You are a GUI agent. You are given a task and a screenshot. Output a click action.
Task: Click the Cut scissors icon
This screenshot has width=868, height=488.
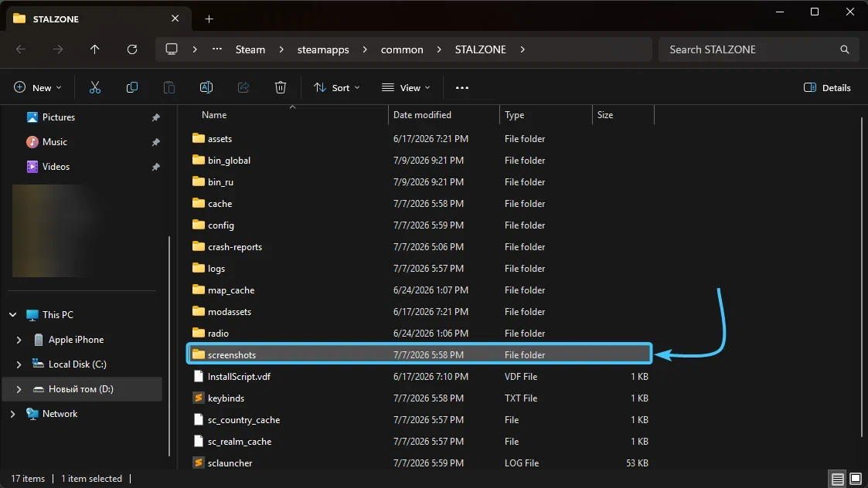click(x=94, y=87)
